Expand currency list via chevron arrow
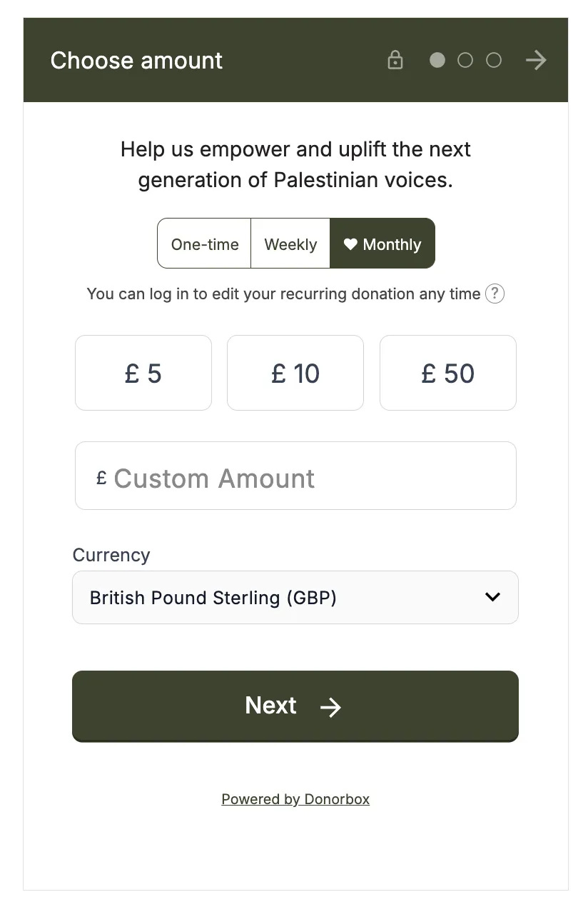 click(x=492, y=597)
